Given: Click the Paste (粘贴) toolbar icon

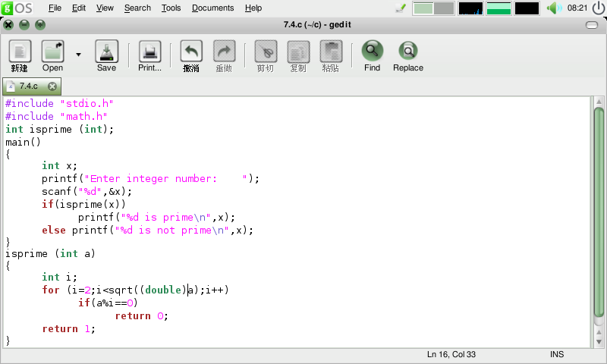Looking at the screenshot, I should [x=331, y=52].
